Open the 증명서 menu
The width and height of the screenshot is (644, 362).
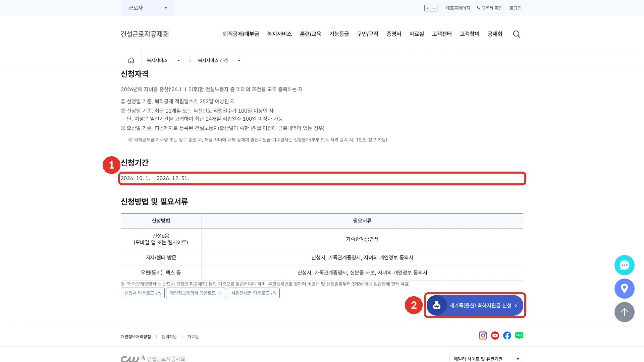click(x=394, y=34)
